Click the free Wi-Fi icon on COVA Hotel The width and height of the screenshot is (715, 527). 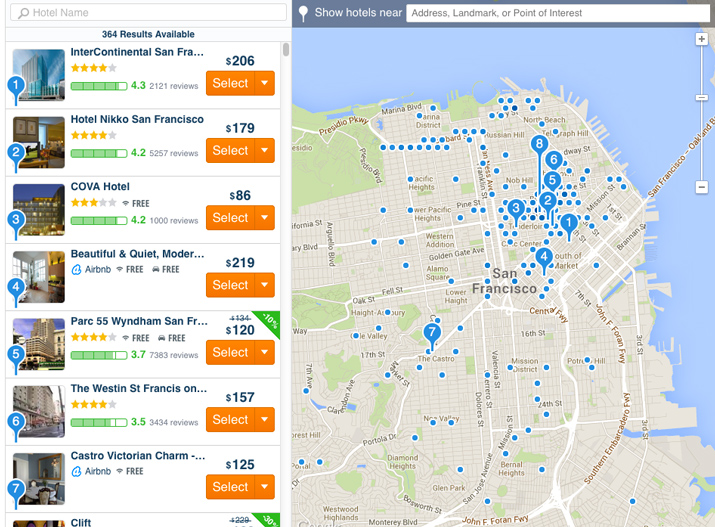(x=125, y=203)
